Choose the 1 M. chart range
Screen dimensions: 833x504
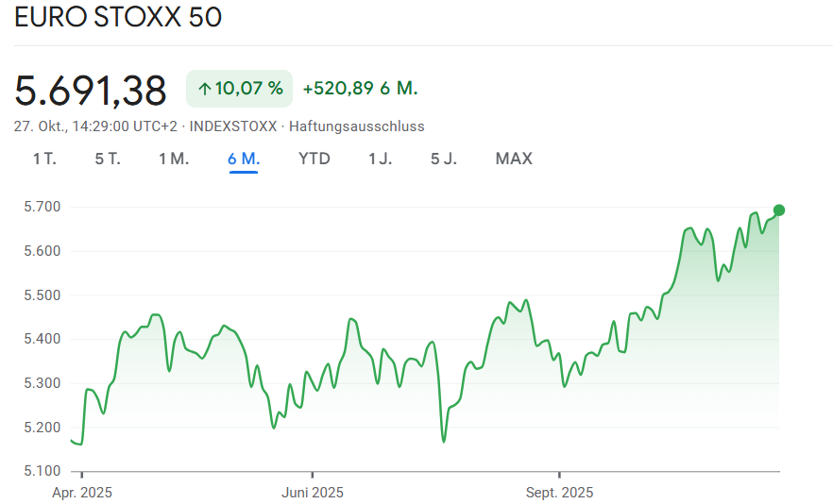tap(174, 159)
